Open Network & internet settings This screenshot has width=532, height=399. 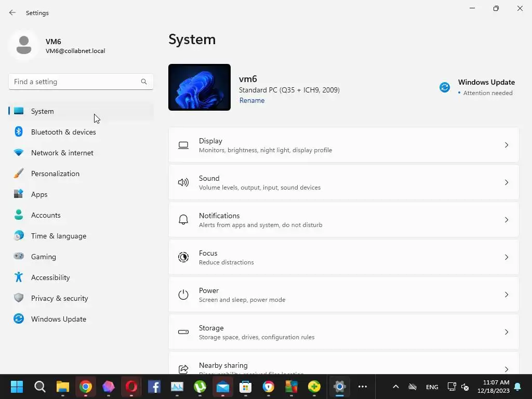point(81,153)
